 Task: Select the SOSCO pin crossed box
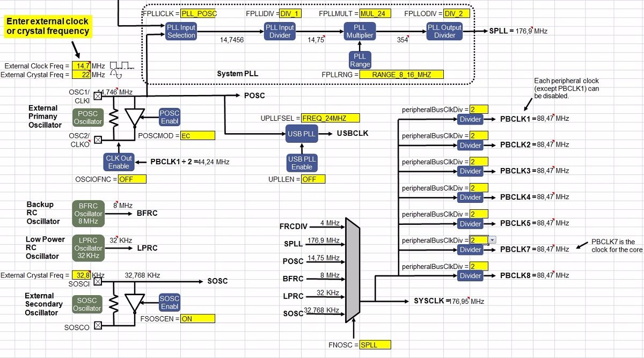point(98,325)
